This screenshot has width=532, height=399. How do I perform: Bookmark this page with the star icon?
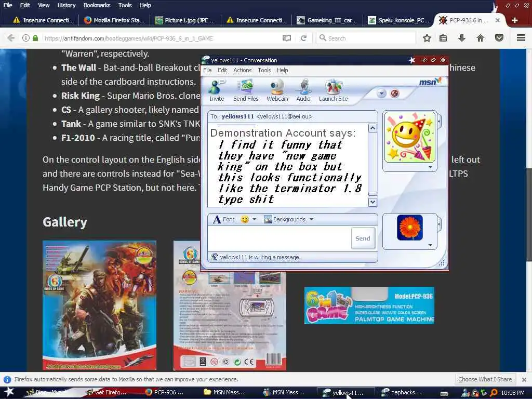427,38
